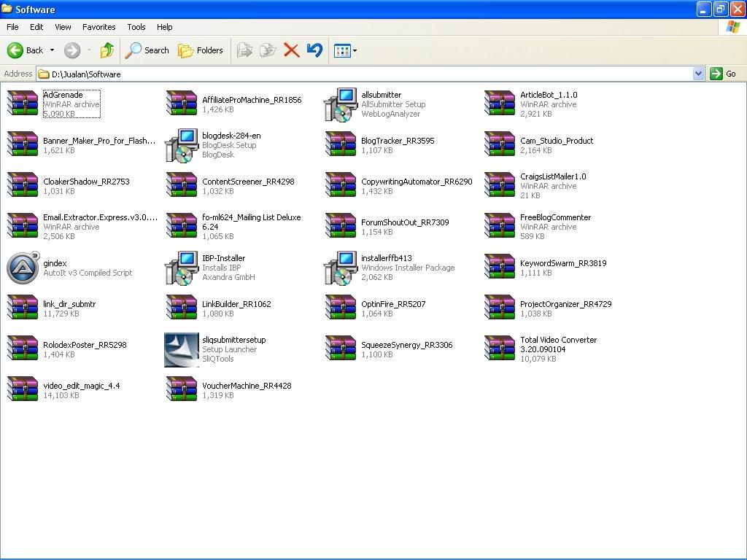This screenshot has width=747, height=560.
Task: Click the Search magnifier button
Action: pos(147,50)
